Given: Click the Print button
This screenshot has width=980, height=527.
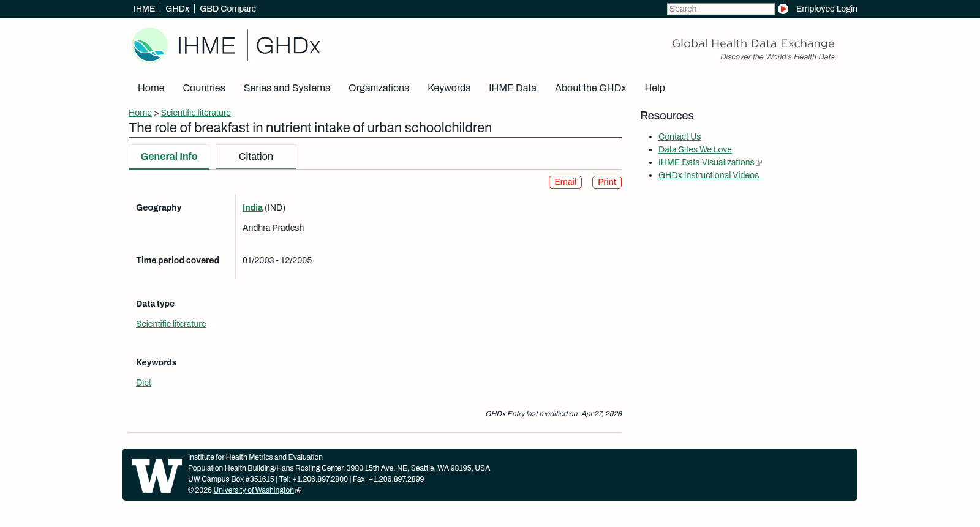Looking at the screenshot, I should click(x=607, y=182).
